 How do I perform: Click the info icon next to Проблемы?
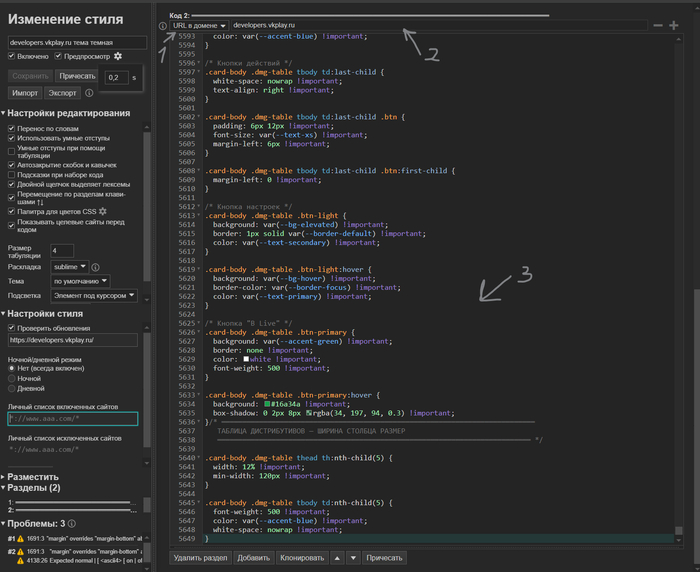(x=73, y=523)
